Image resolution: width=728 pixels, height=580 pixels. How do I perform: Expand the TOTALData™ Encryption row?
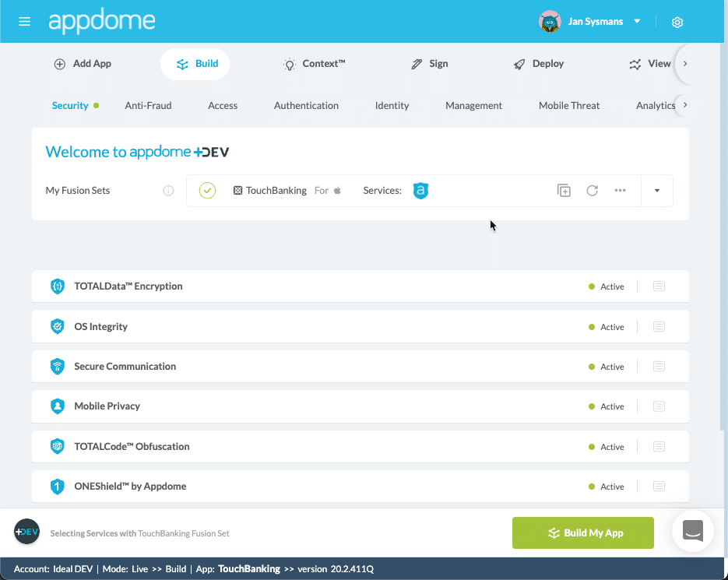(x=360, y=286)
